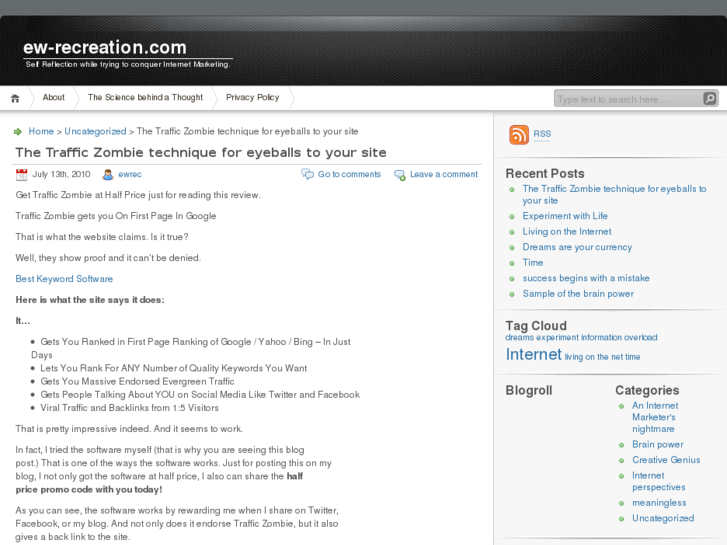The image size is (727, 545).
Task: Click the living on the net tag
Action: [593, 357]
